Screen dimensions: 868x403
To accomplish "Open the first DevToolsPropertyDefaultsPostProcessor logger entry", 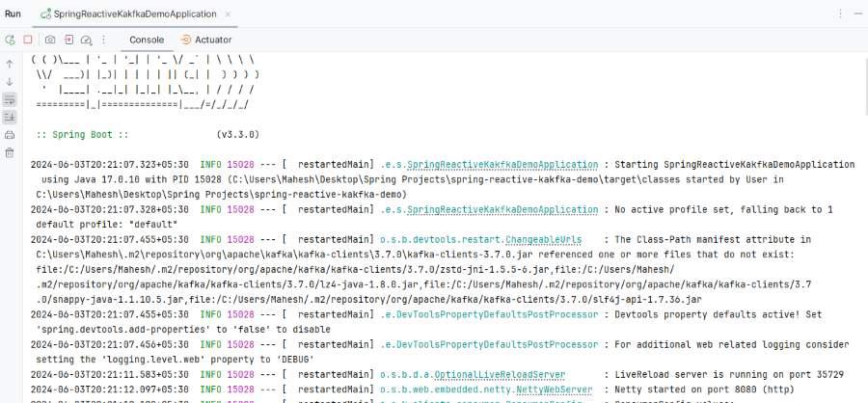I will [x=489, y=314].
